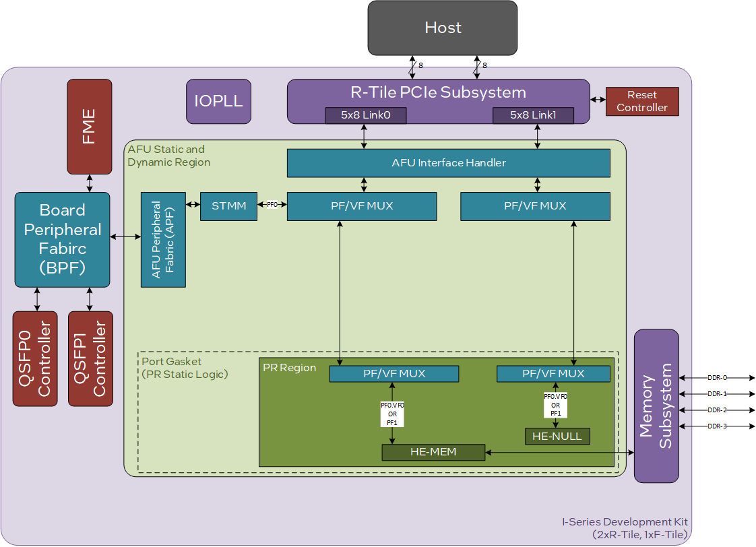756x547 pixels.
Task: Click the Memory Subsystem block
Action: point(656,406)
